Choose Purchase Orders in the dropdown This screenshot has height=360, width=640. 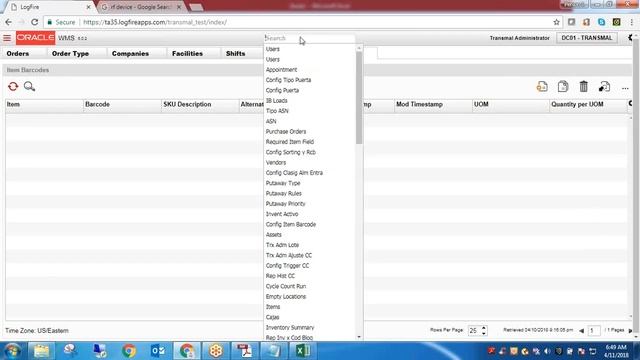pyautogui.click(x=286, y=131)
